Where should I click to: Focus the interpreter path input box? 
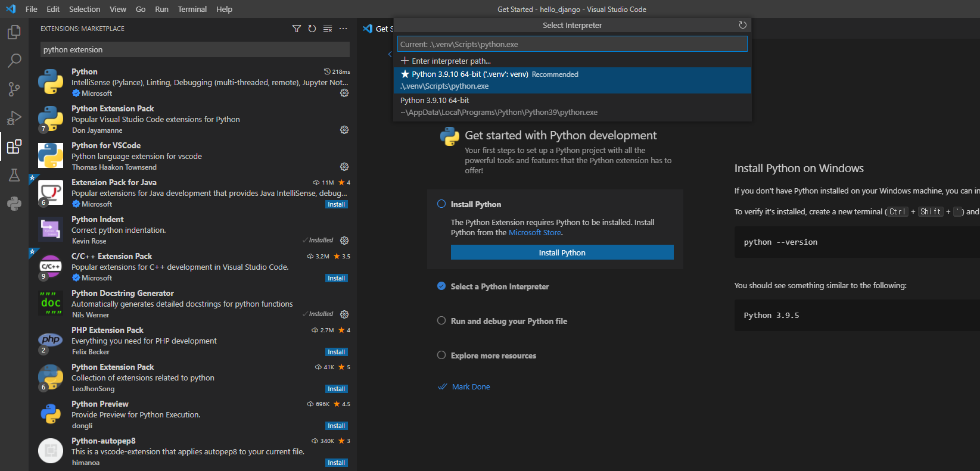573,44
